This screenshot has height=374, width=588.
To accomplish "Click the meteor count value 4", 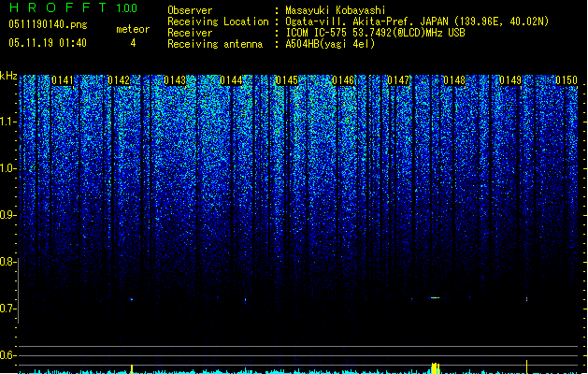I will click(133, 43).
